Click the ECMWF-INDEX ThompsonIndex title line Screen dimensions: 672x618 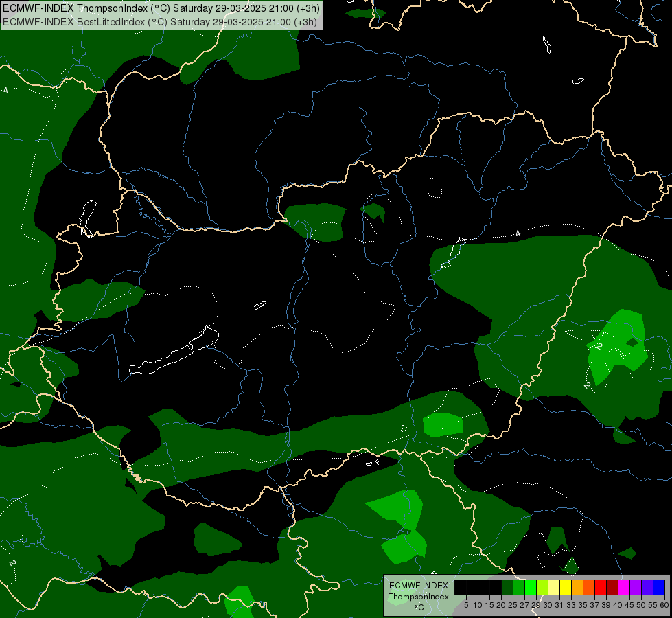(x=161, y=8)
